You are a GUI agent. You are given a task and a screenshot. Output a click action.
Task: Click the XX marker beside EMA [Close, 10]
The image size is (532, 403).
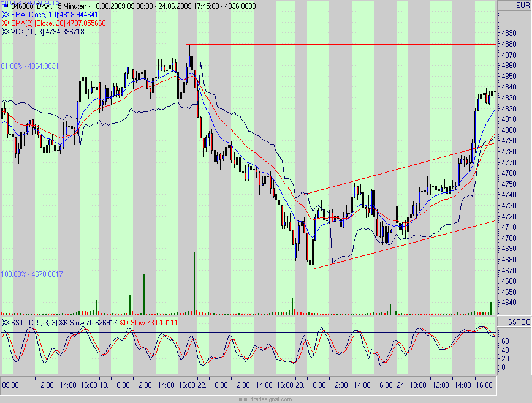(x=6, y=14)
